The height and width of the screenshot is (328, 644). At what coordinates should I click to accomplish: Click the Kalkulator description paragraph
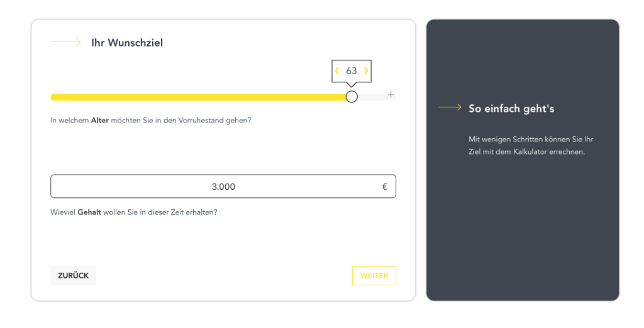pos(527,145)
